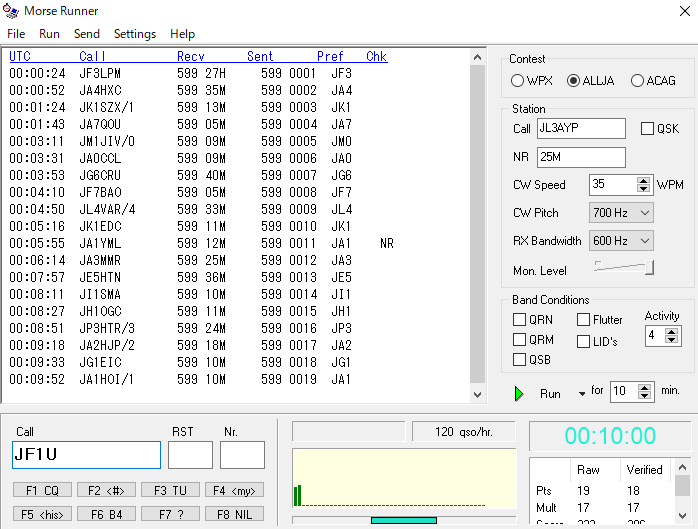
Task: Focus the Call entry field containing JF1U
Action: [x=86, y=455]
